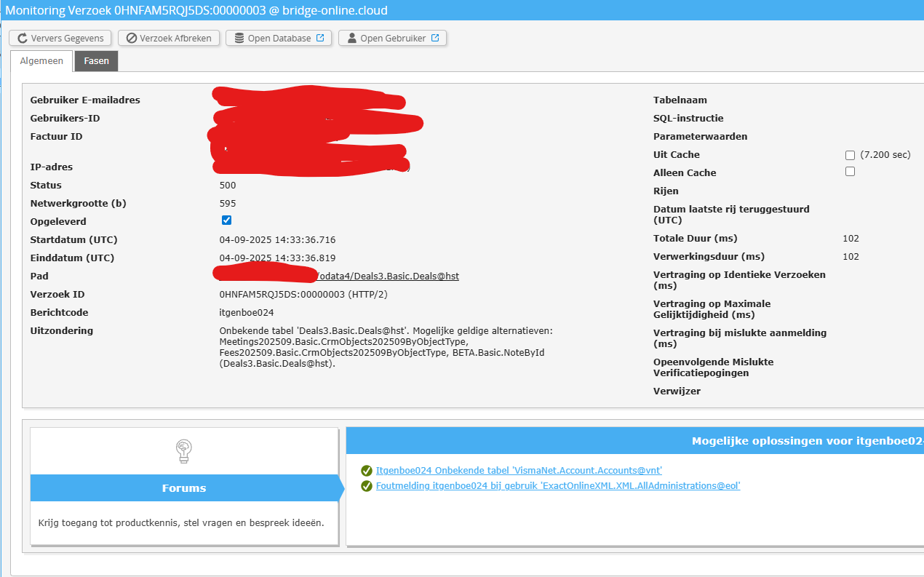Click the Verwerkingsduur value 102
Viewport: 924px width, 577px height.
(x=851, y=257)
